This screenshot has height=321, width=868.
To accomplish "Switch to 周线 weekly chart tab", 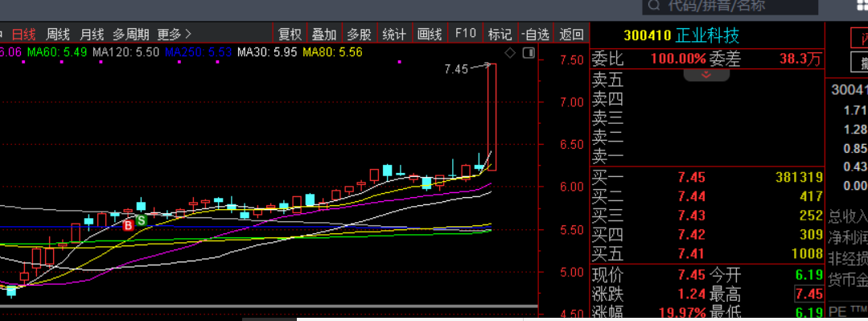I will 58,35.
